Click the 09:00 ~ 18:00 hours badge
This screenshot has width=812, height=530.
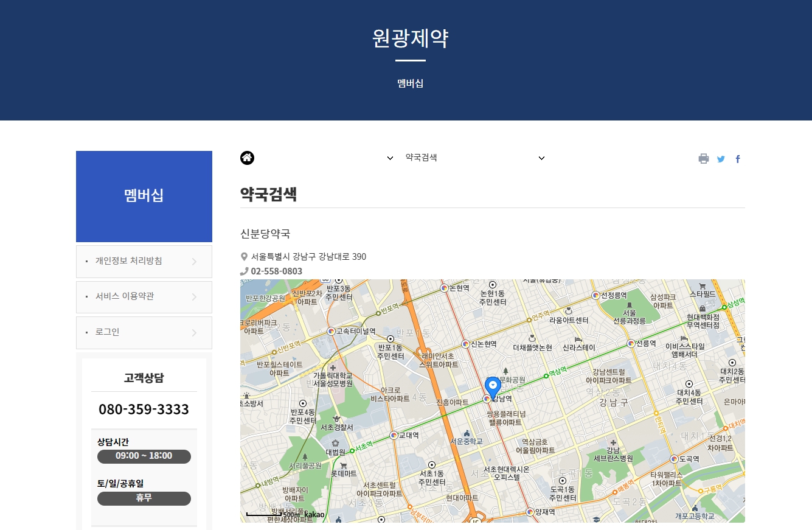pyautogui.click(x=144, y=456)
